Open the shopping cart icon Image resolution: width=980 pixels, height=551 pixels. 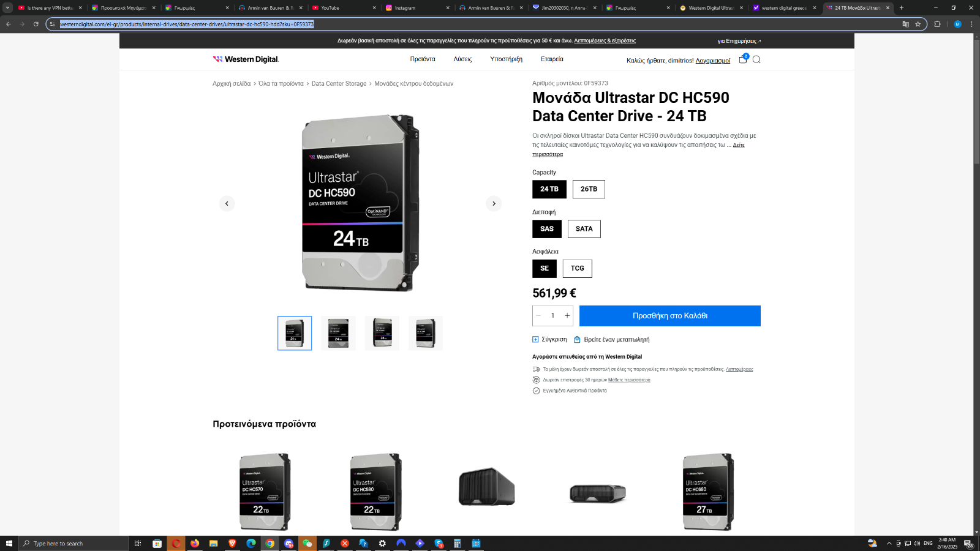tap(743, 59)
